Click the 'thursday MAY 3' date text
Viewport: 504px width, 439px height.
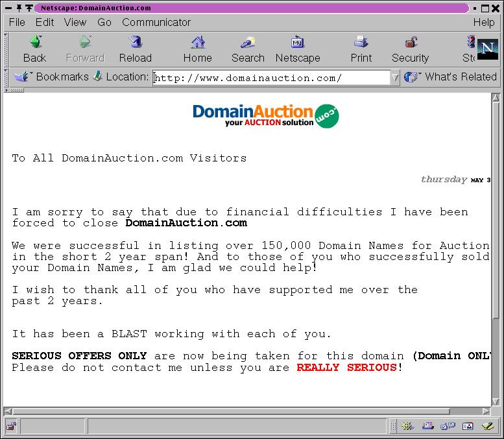click(455, 180)
